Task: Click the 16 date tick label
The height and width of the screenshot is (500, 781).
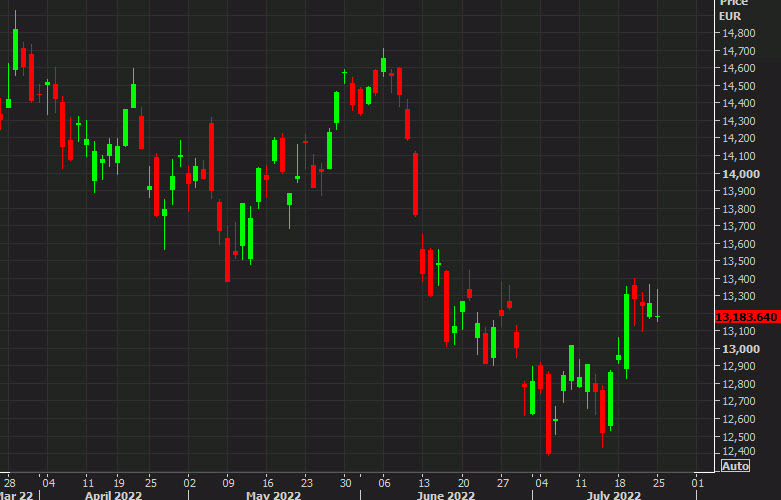Action: 267,483
